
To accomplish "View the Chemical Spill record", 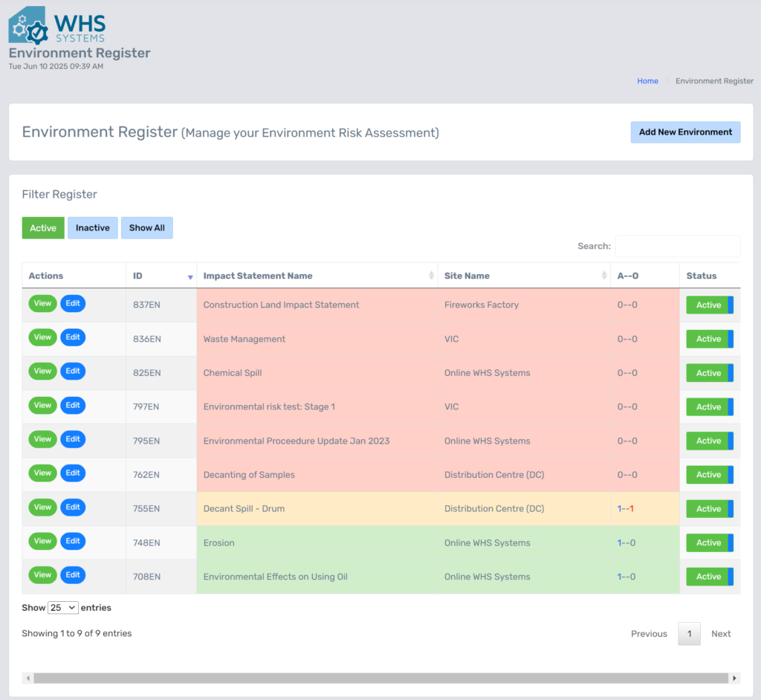I will tap(42, 372).
